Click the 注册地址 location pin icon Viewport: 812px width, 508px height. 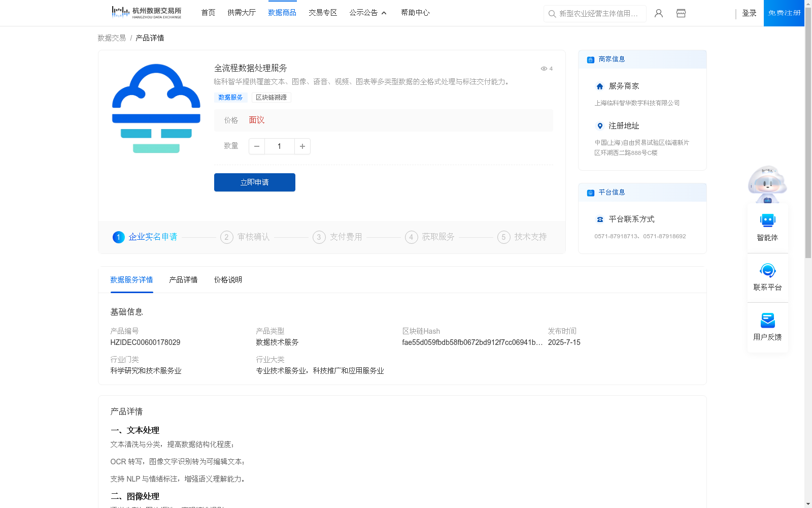600,126
